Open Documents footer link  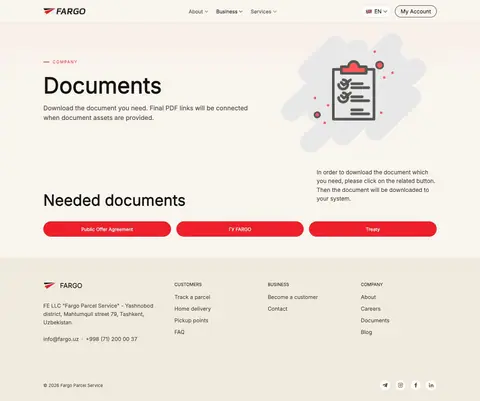(x=375, y=320)
